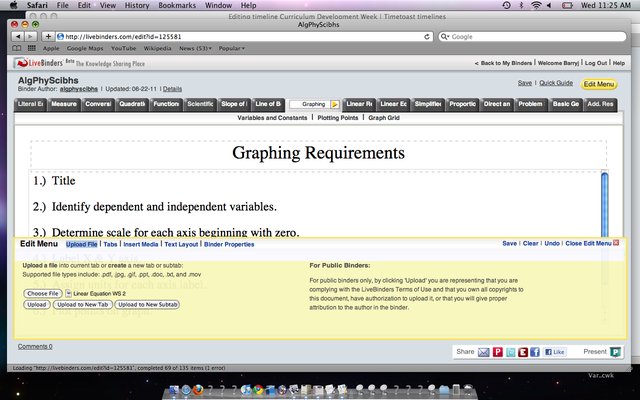
Task: Open Binder Properties in Edit Menu
Action: point(229,244)
